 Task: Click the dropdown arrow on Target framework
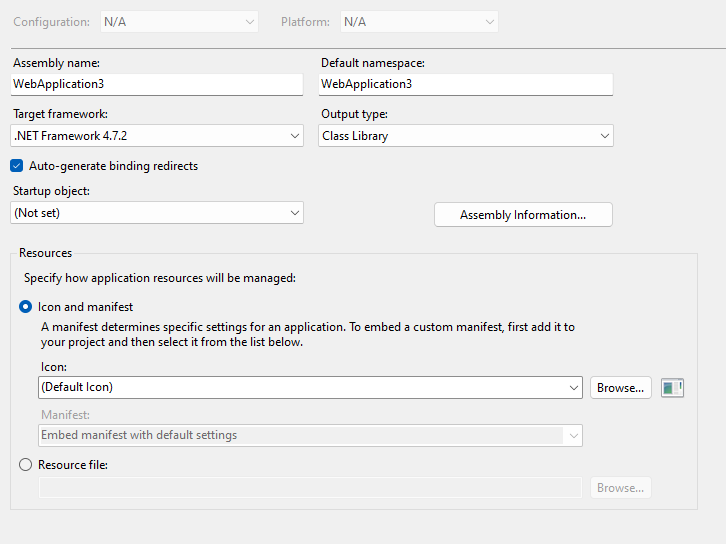pos(294,136)
